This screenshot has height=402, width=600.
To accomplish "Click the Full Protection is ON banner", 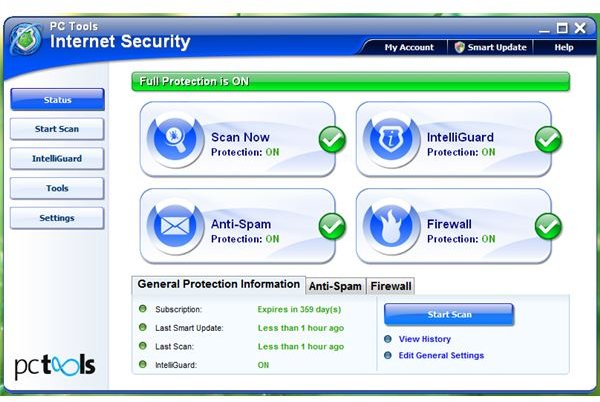I will point(351,81).
